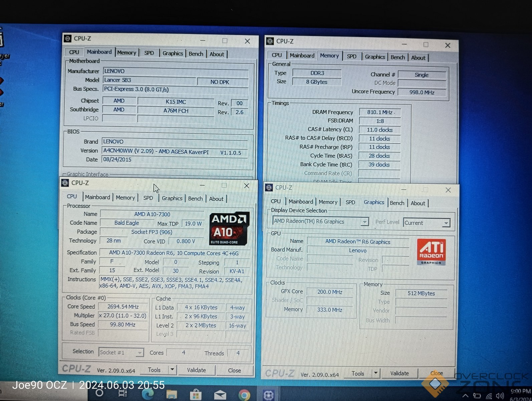Click the DRAM Frequency 810.1 MHz value
The height and width of the screenshot is (401, 532).
pyautogui.click(x=380, y=112)
